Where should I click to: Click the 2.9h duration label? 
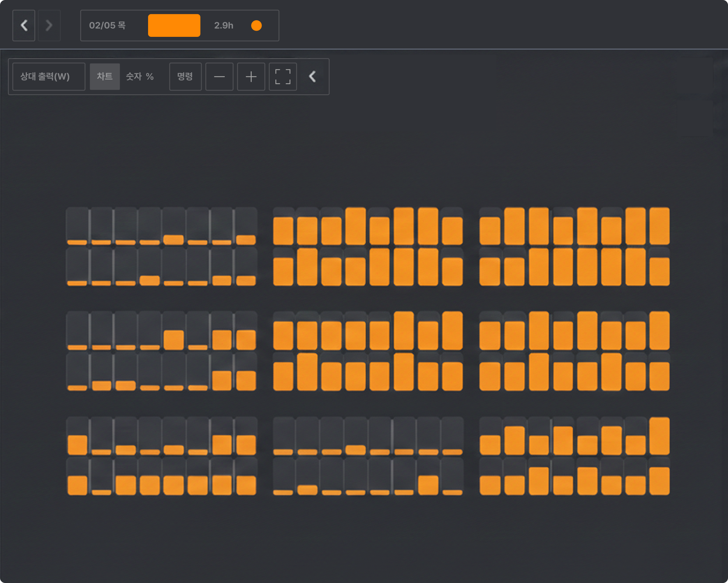(223, 26)
